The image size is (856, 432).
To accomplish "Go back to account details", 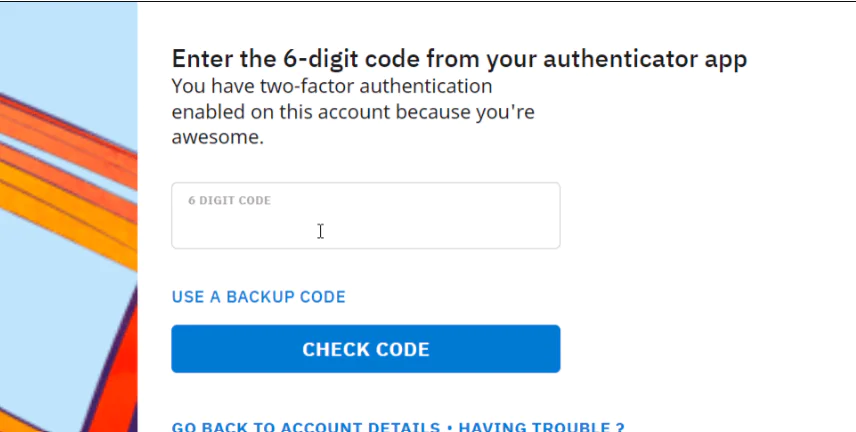I will [x=305, y=427].
